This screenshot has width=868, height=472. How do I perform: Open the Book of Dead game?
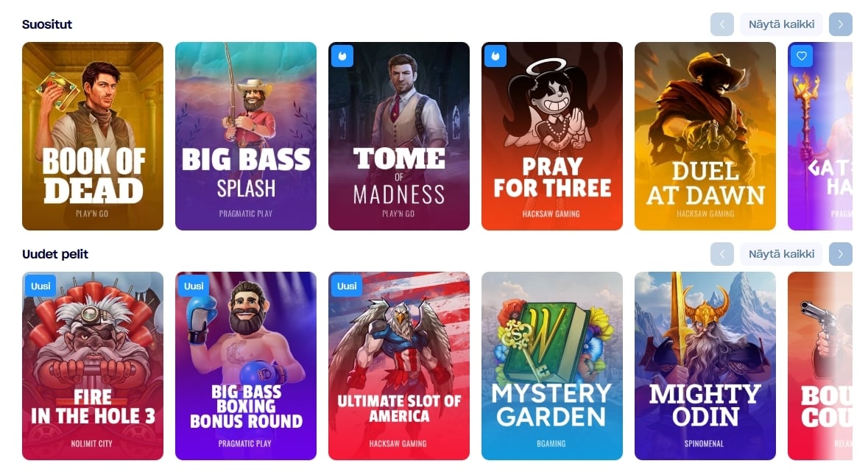point(93,136)
